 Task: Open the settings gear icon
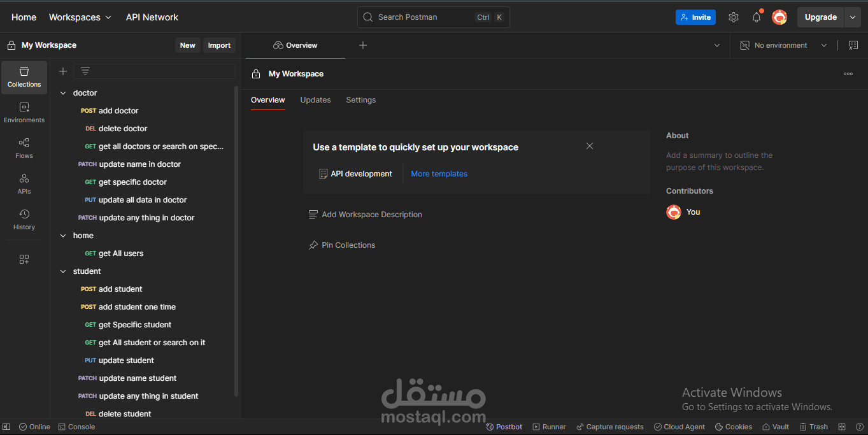click(x=733, y=17)
